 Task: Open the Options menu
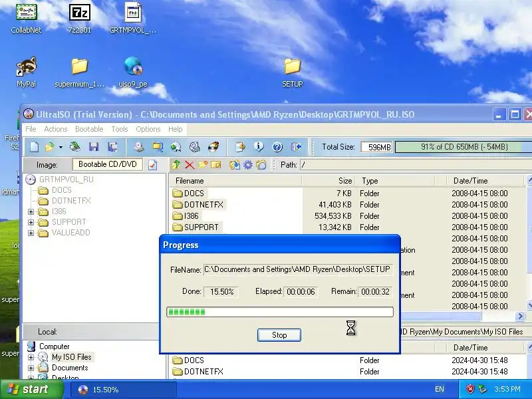click(148, 129)
